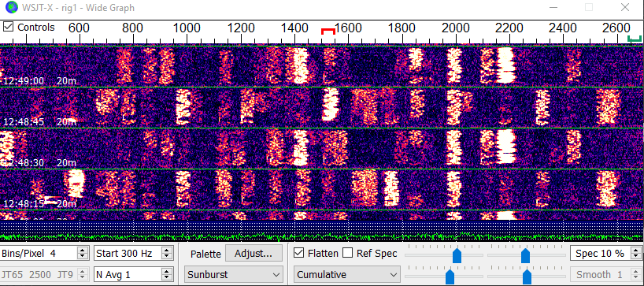Click the red receive frequency marker
644x286 pixels.
click(328, 32)
